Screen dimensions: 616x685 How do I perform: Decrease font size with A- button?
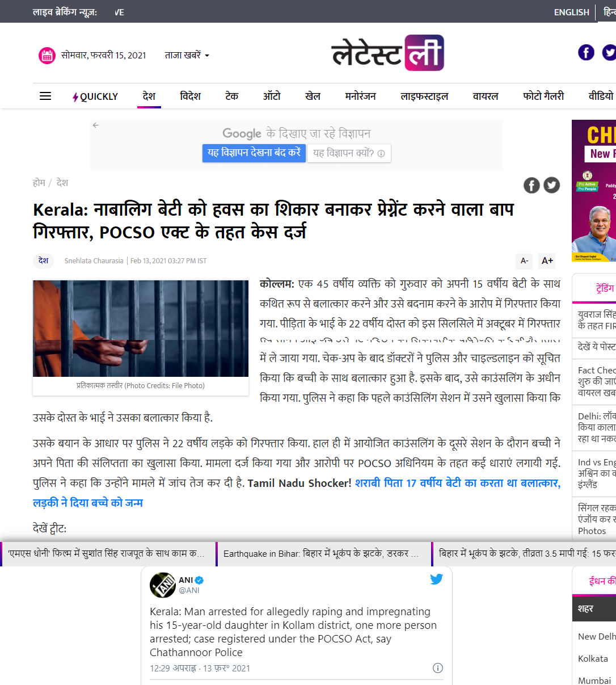525,260
